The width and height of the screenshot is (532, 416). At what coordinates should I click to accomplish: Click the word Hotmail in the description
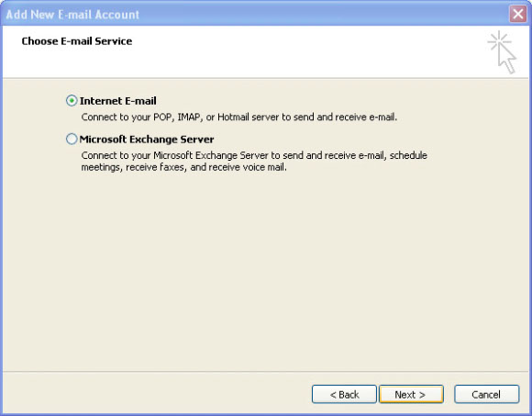pyautogui.click(x=233, y=118)
